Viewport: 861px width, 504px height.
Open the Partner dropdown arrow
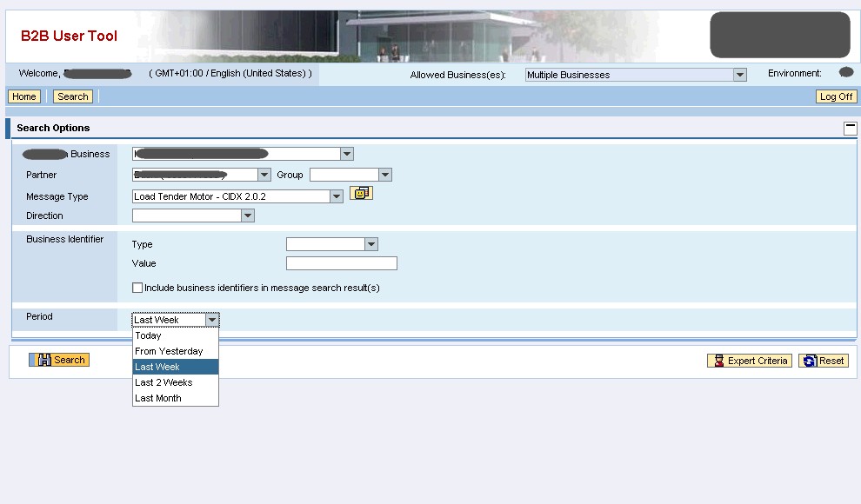264,176
